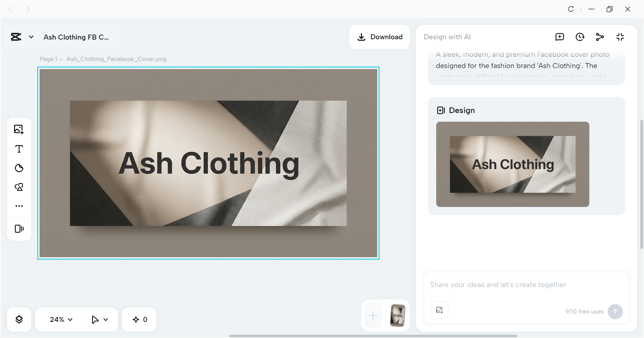Open the stickers tool in the sidebar
The height and width of the screenshot is (338, 644).
(x=19, y=168)
